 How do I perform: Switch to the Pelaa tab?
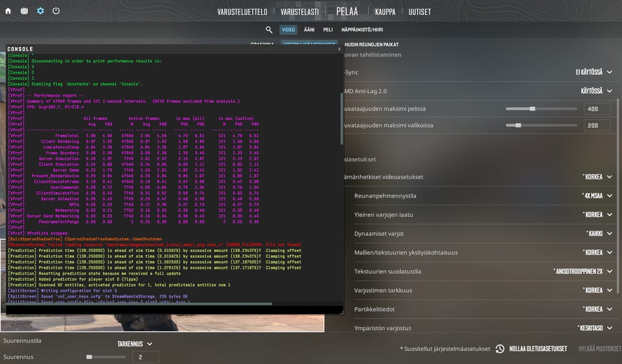pos(347,12)
